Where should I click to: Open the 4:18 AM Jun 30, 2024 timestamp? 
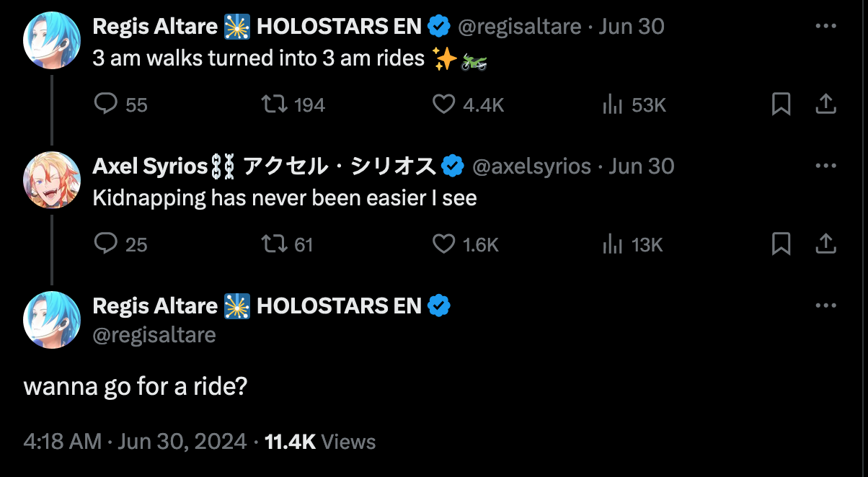click(135, 441)
